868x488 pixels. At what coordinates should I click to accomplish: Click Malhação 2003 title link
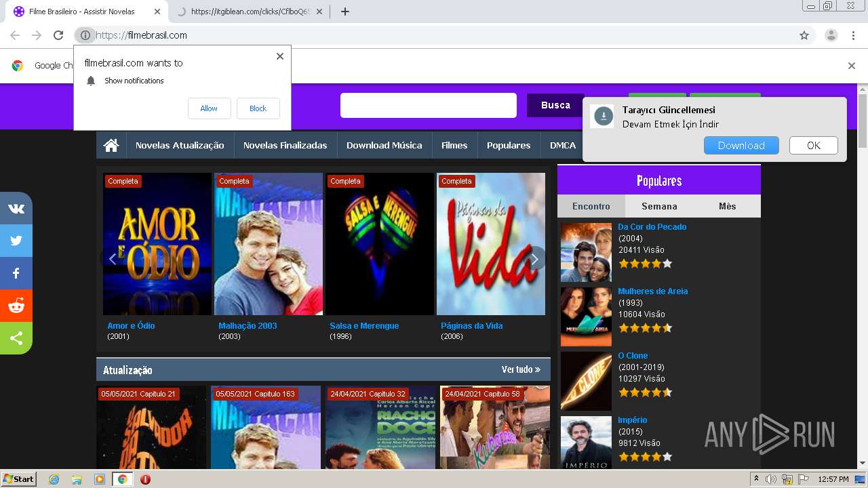tap(248, 325)
